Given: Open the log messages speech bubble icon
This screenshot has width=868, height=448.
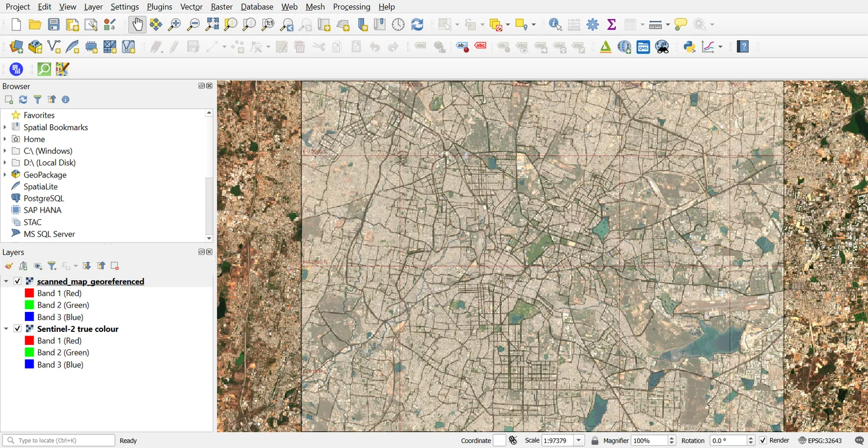Looking at the screenshot, I should click(x=859, y=440).
